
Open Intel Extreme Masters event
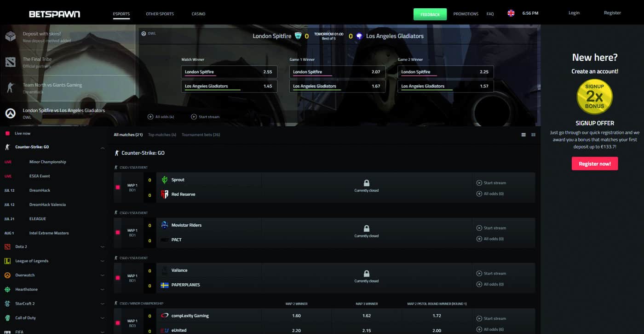pos(49,234)
